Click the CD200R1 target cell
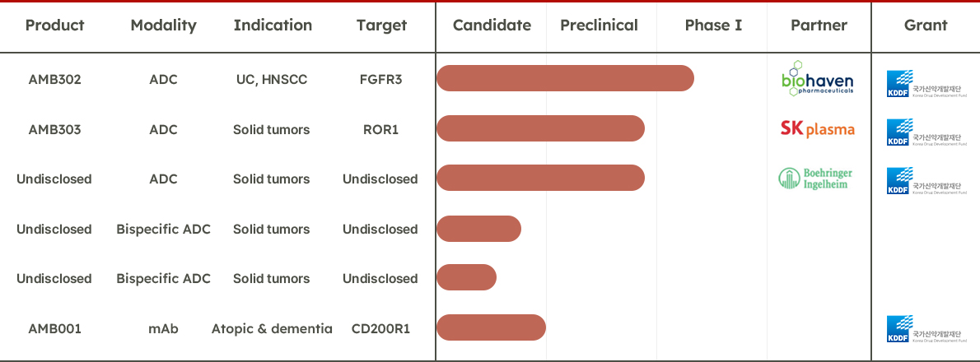 pos(380,328)
